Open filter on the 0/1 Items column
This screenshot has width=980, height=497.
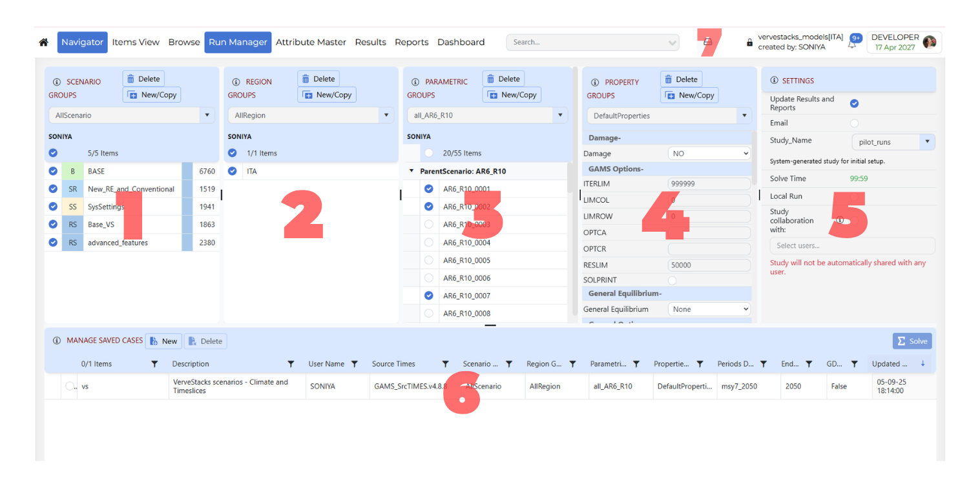tap(154, 364)
